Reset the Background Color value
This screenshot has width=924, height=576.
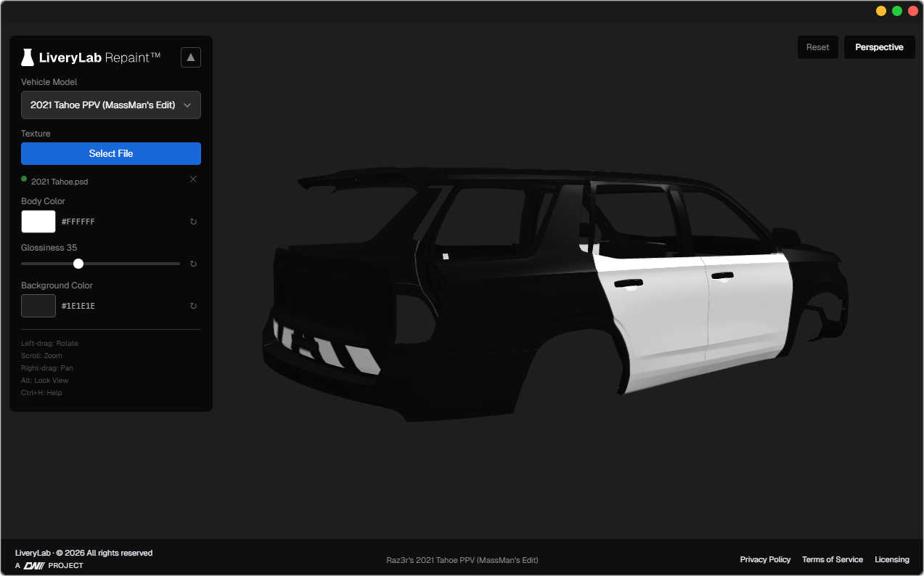pos(193,306)
